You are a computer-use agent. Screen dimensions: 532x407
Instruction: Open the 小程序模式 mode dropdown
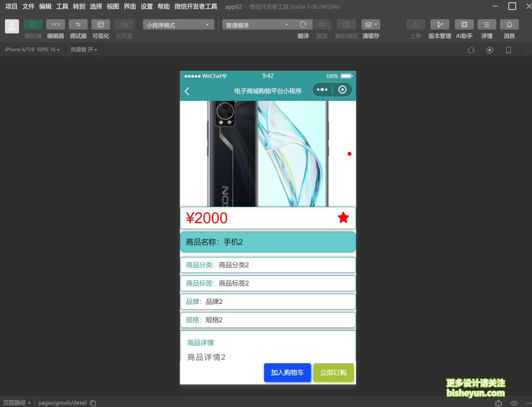point(178,24)
